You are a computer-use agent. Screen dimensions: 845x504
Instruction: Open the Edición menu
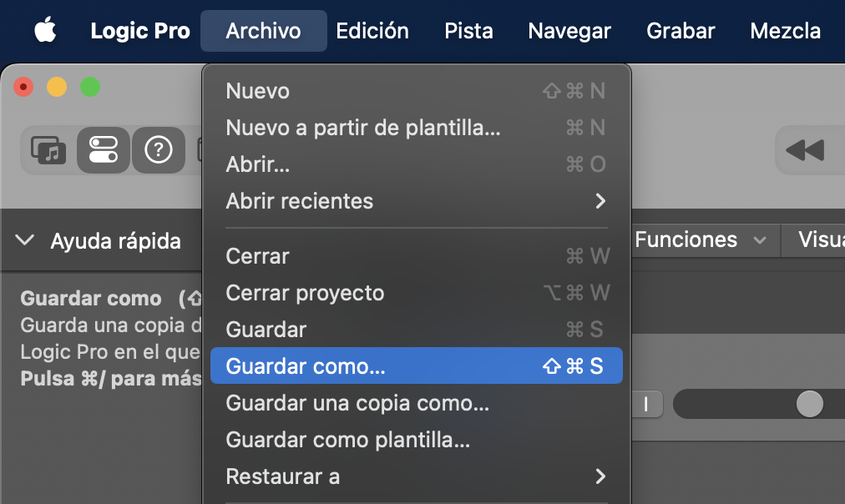[x=372, y=31]
